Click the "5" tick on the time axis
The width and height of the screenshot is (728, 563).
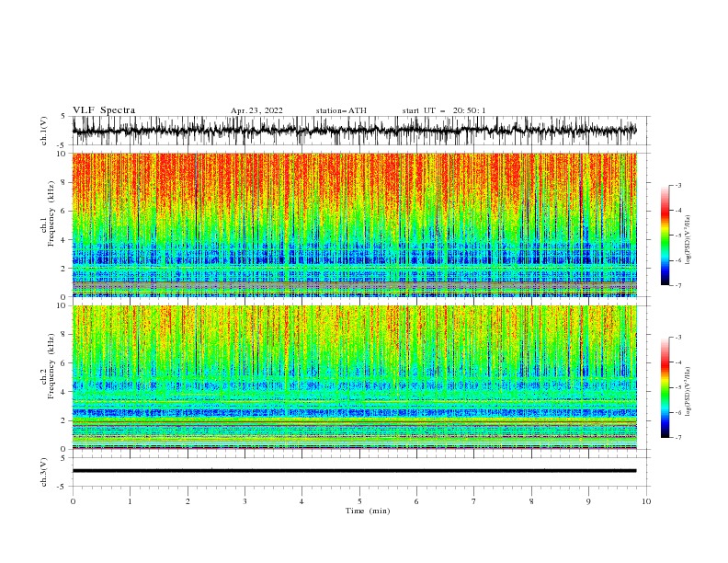point(359,501)
